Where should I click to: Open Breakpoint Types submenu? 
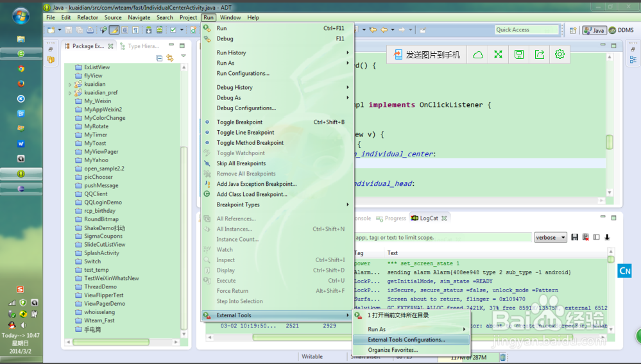[278, 205]
